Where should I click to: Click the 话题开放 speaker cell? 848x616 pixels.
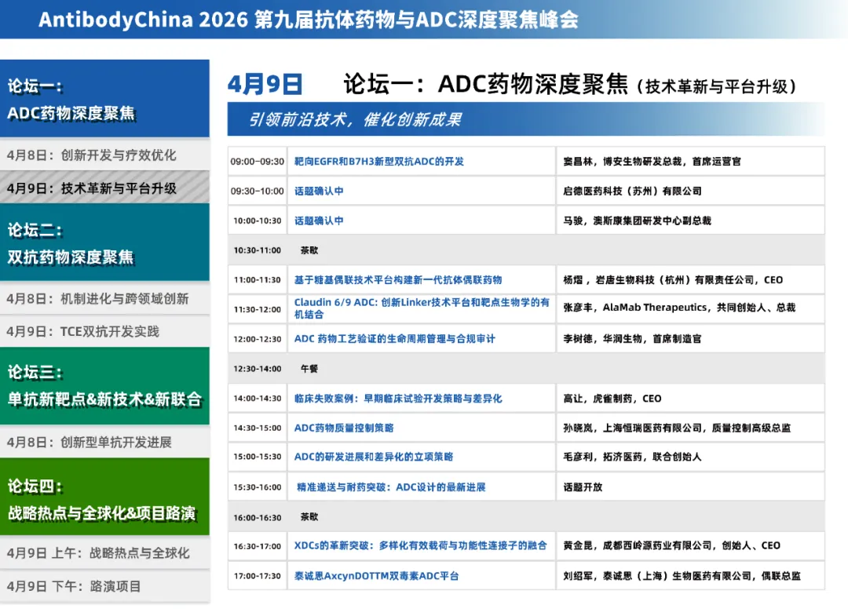pos(690,487)
